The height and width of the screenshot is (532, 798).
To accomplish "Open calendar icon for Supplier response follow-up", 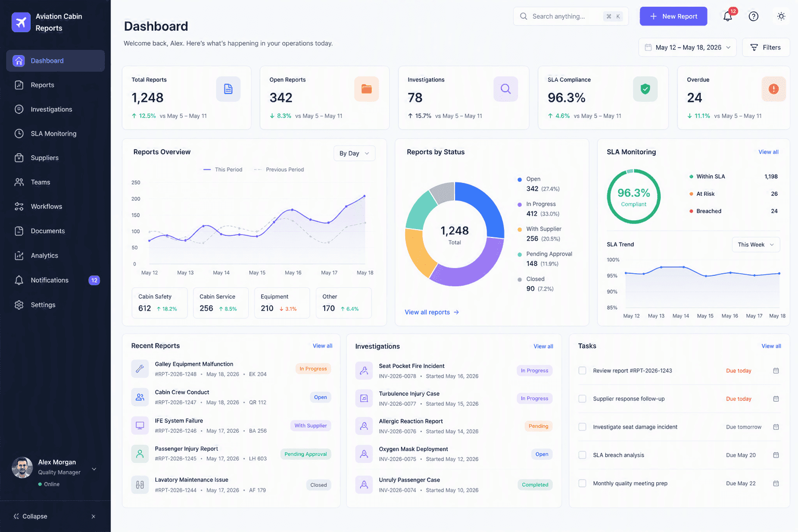I will click(x=776, y=399).
